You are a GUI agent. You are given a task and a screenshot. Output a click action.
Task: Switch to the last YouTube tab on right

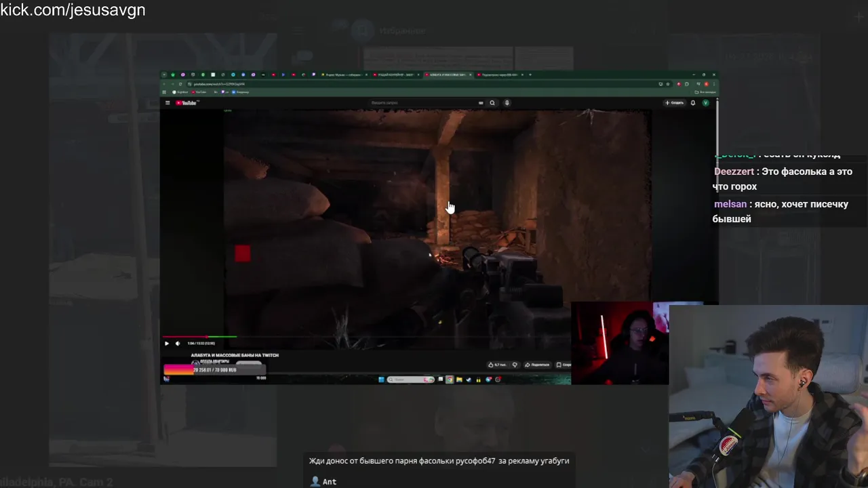[499, 75]
